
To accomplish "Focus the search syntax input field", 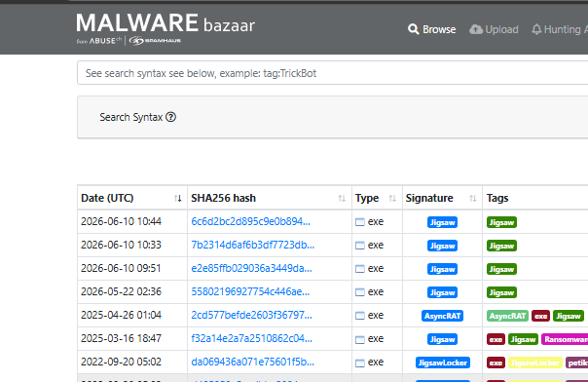I will click(x=332, y=73).
